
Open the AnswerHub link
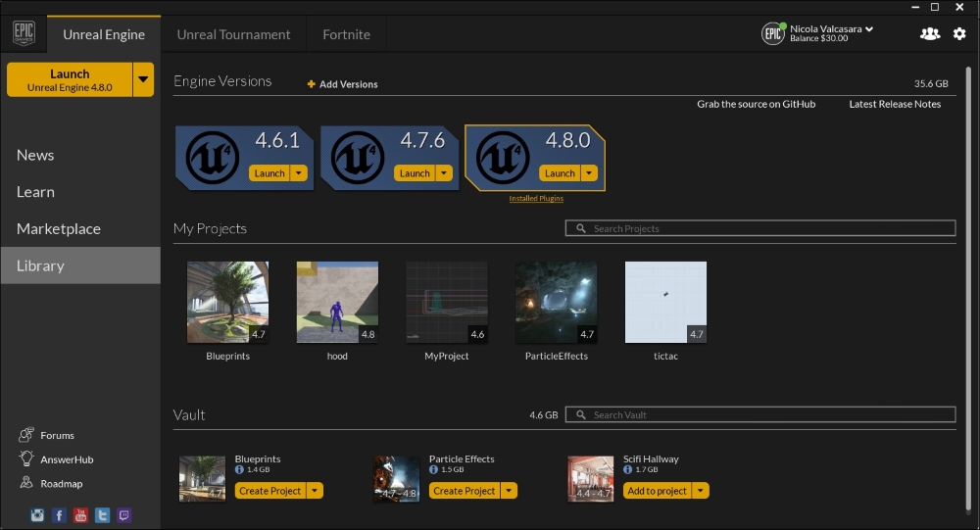pos(67,459)
